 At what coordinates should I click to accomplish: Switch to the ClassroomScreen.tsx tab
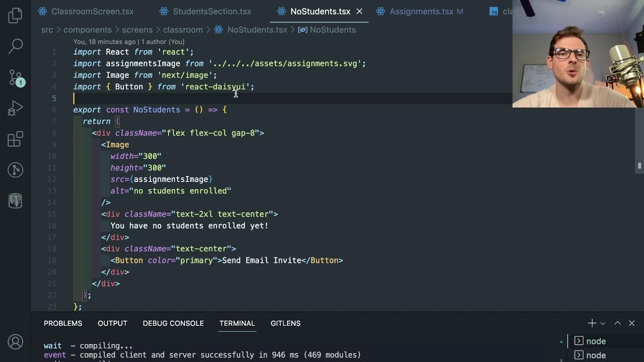click(86, 11)
